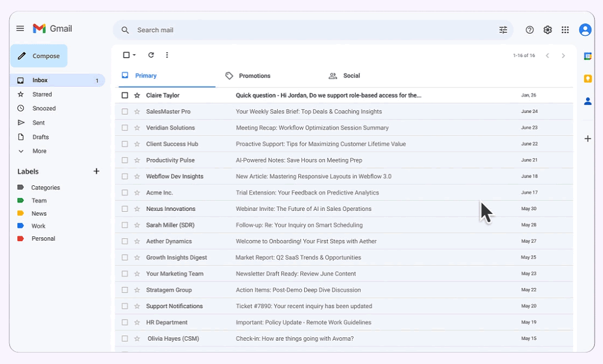Go to the newer page arrow
The image size is (603, 364).
[547, 56]
